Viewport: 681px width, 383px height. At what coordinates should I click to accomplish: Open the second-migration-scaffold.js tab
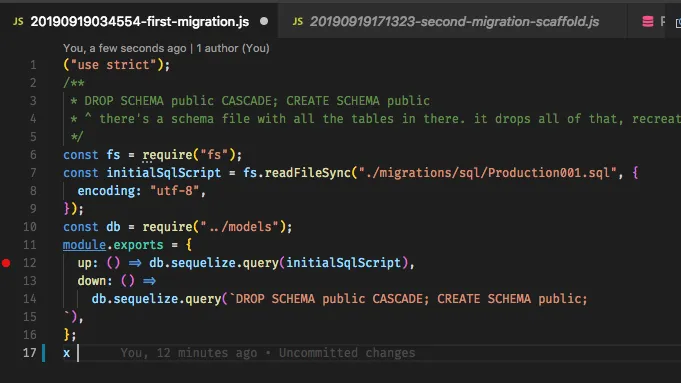click(x=454, y=22)
